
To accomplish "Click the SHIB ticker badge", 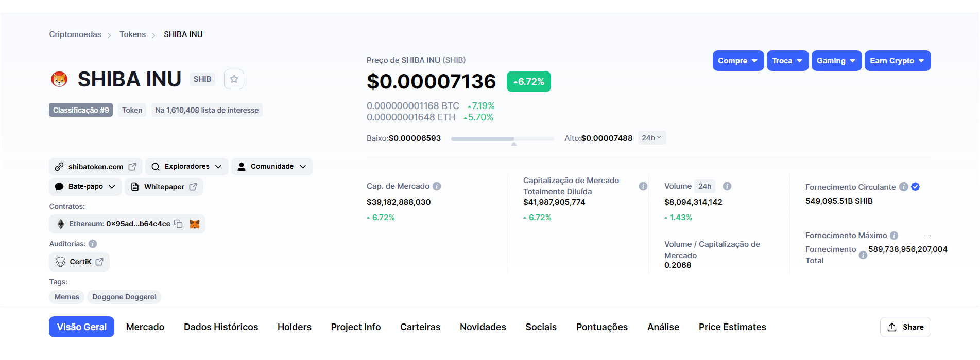I will [202, 79].
